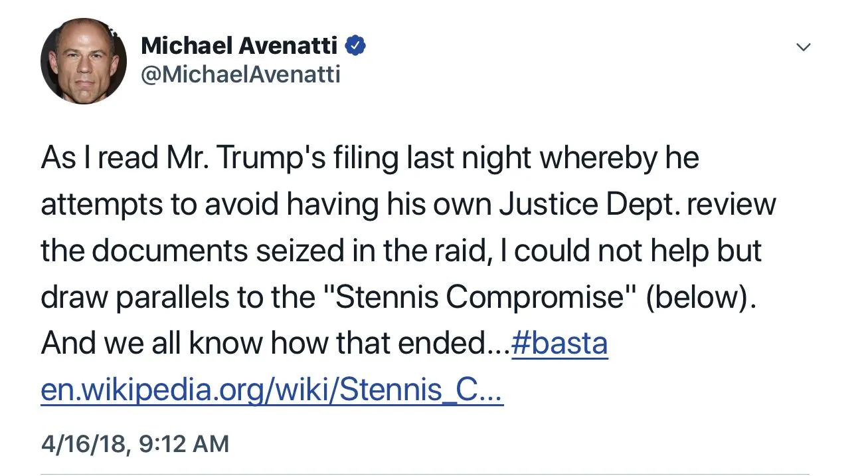Click the 9:12 AM time text
Image resolution: width=868 pixels, height=476 pixels.
pos(183,443)
